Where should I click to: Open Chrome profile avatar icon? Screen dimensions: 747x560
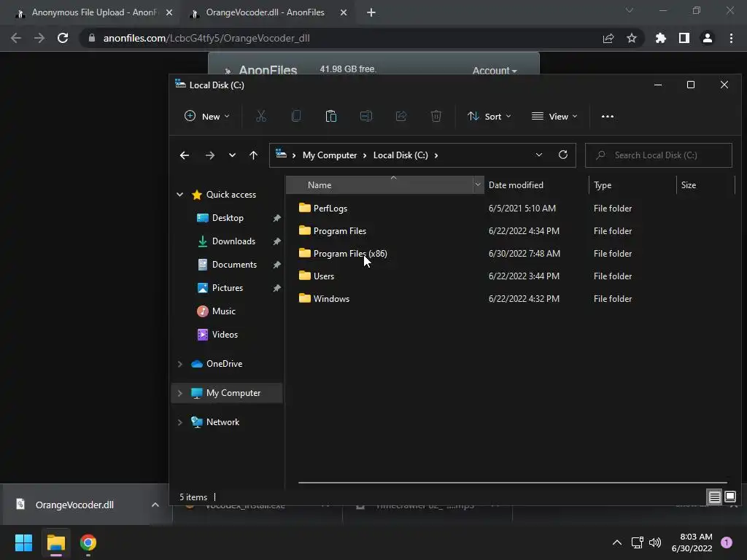(x=708, y=38)
